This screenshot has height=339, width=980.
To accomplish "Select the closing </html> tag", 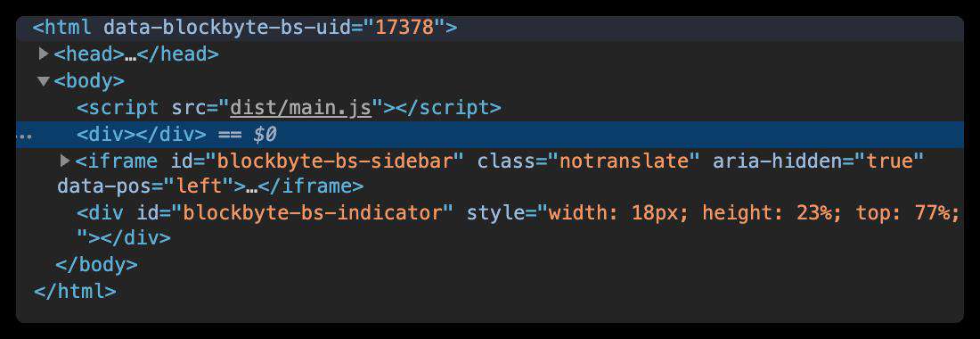I will (x=75, y=291).
